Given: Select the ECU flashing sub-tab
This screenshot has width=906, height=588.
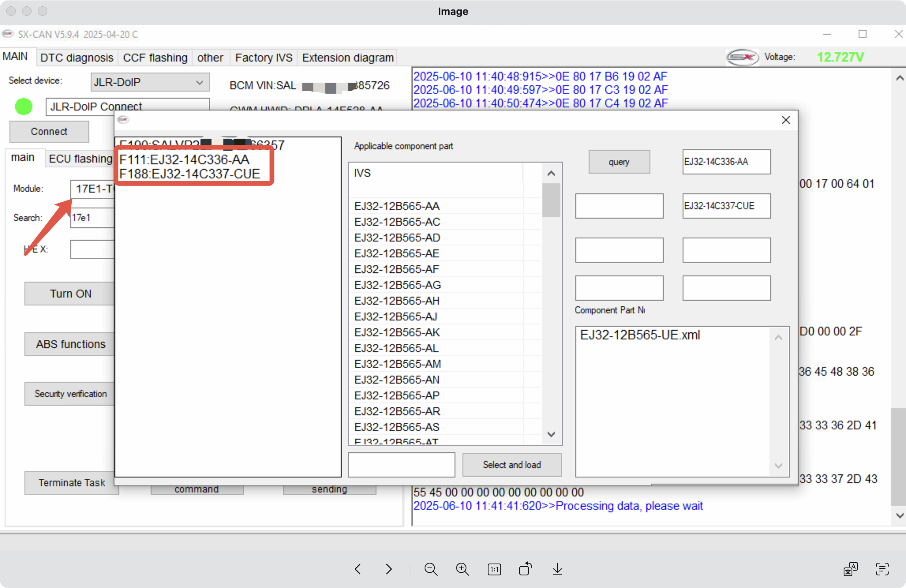Looking at the screenshot, I should click(x=80, y=159).
